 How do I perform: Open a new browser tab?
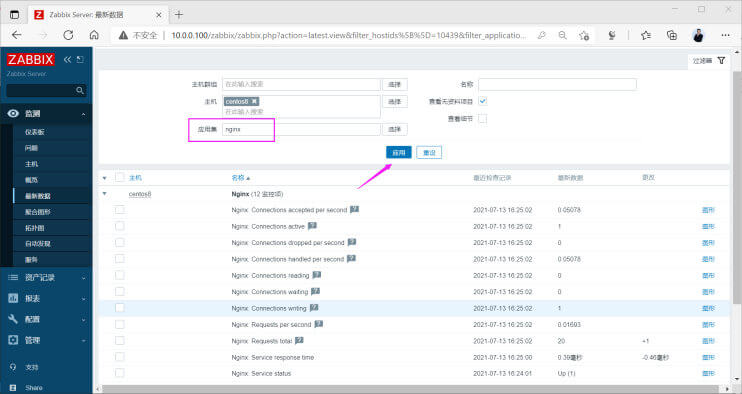(x=178, y=15)
